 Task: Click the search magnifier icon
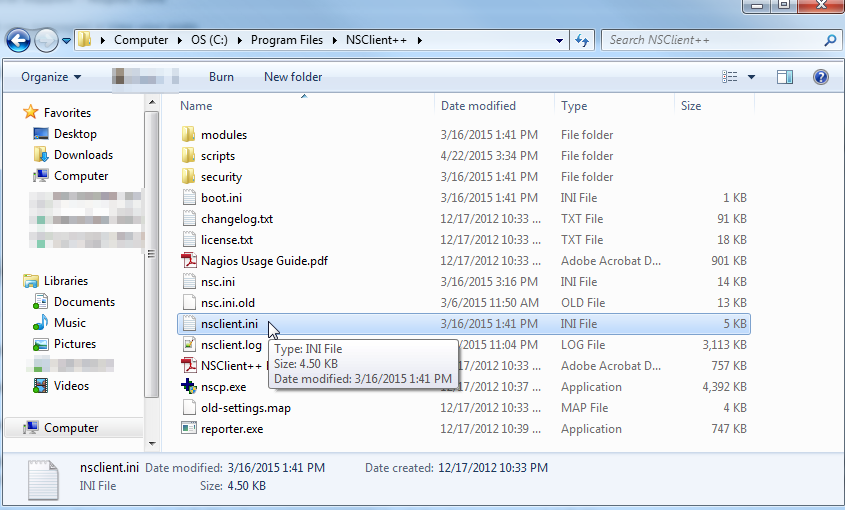830,40
